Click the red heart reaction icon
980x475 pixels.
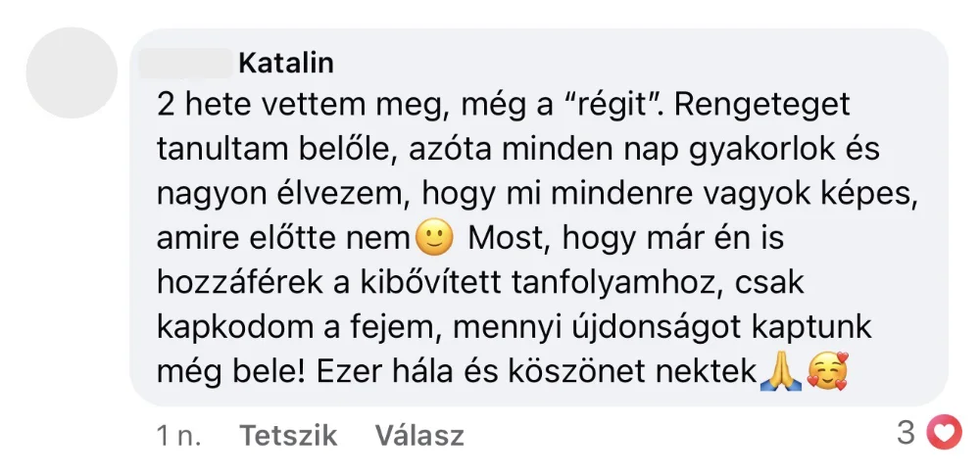[x=944, y=432]
